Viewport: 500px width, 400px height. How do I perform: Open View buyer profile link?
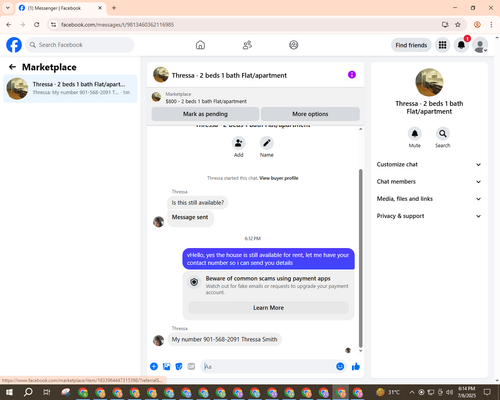(x=279, y=178)
